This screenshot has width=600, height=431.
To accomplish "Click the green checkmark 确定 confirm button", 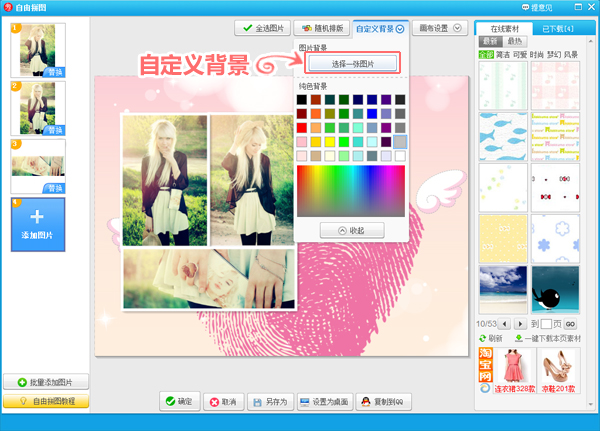I will click(179, 401).
